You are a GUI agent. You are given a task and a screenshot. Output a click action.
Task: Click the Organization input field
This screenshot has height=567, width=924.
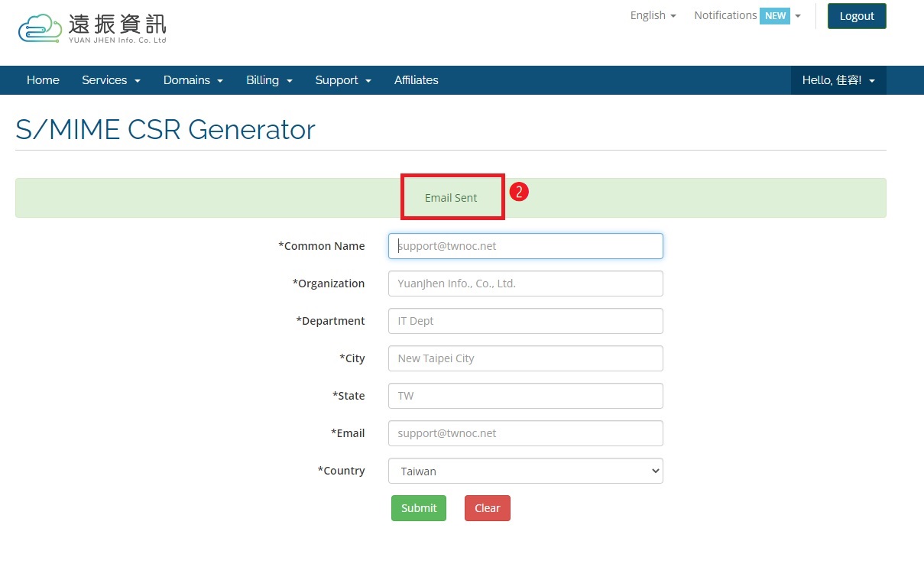click(525, 283)
